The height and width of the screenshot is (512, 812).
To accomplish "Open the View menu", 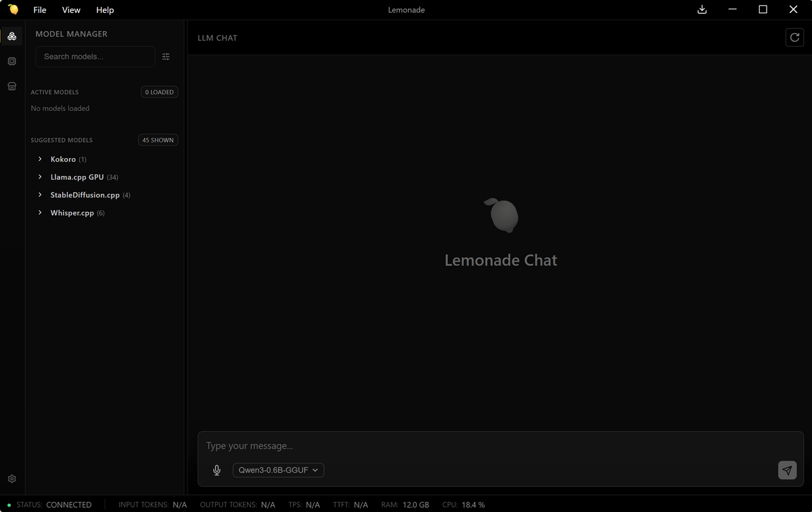I will [x=71, y=10].
